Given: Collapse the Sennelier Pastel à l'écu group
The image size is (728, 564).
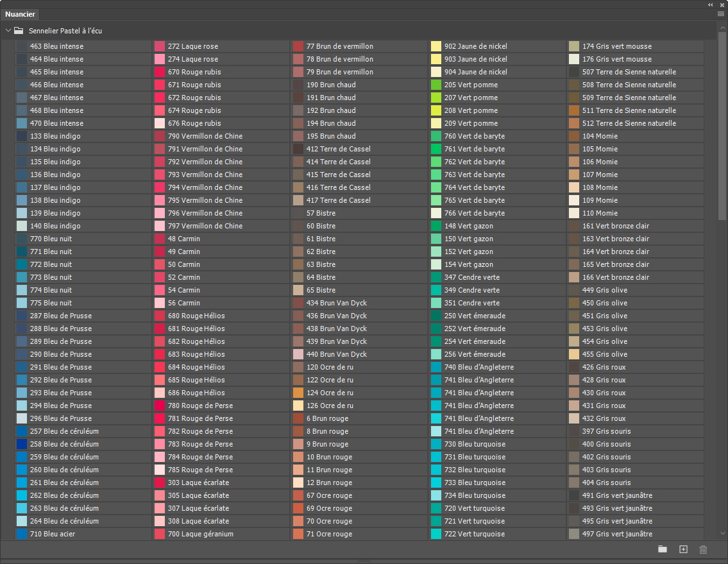Looking at the screenshot, I should point(8,31).
